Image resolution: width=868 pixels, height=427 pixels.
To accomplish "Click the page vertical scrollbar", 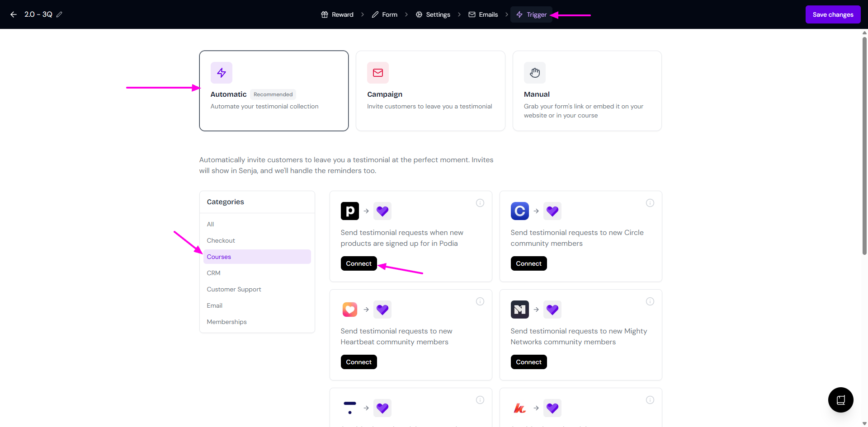I will 864,145.
